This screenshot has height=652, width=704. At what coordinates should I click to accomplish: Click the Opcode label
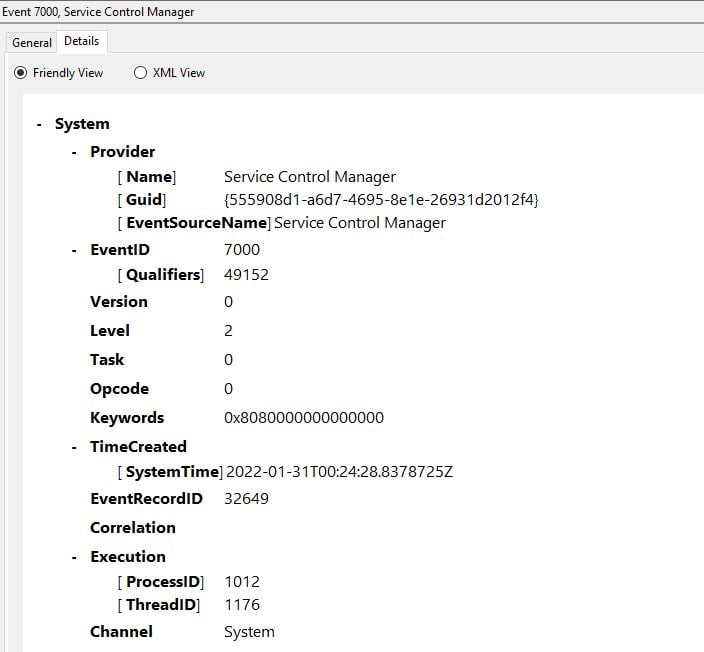[119, 389]
